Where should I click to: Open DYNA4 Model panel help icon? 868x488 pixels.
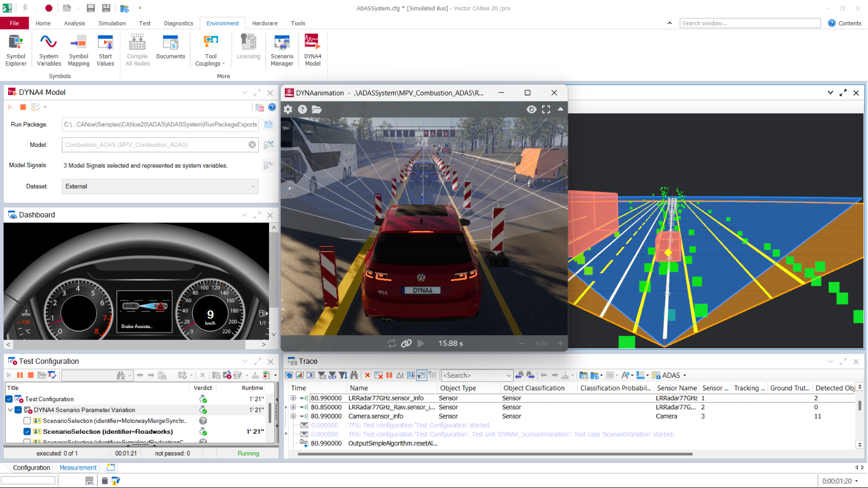pos(272,107)
